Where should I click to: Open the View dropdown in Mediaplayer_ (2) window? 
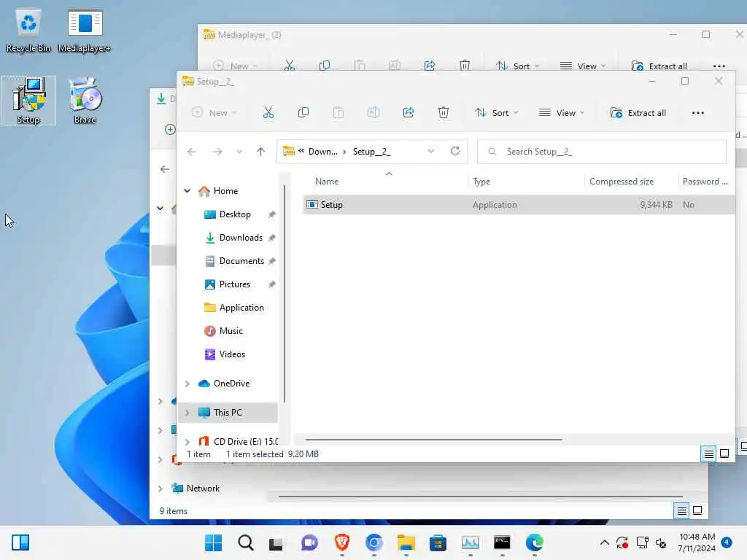tap(583, 66)
